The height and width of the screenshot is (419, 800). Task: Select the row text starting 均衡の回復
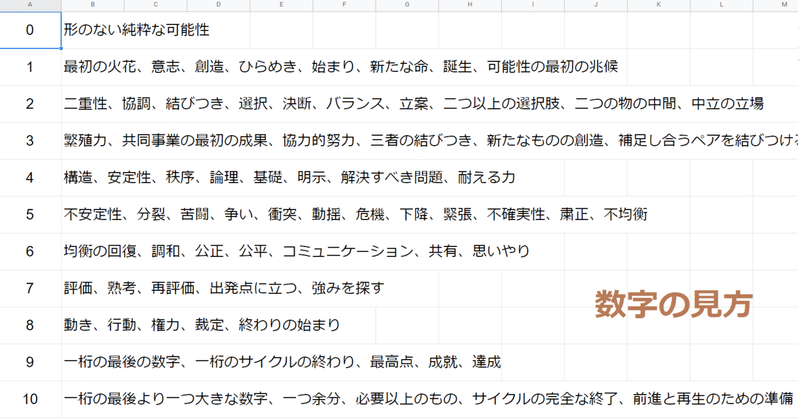click(x=297, y=252)
